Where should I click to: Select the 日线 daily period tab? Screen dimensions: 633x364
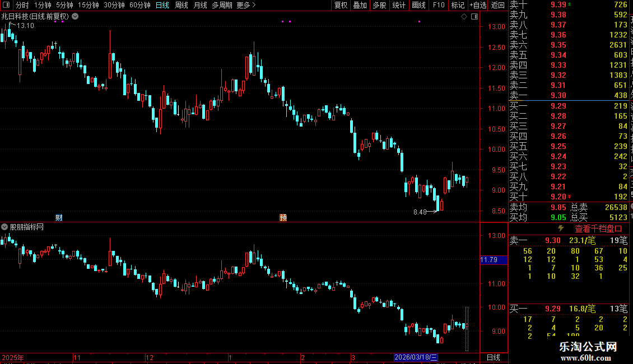point(162,5)
